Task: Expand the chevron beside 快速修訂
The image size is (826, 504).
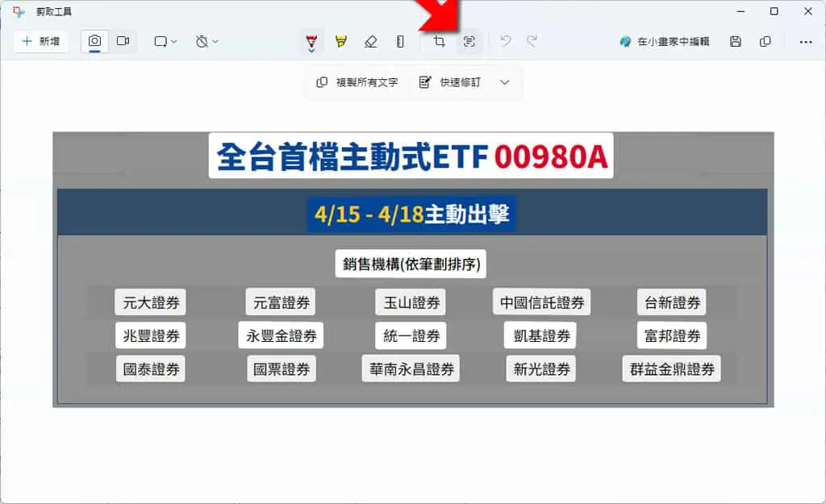Action: click(505, 82)
